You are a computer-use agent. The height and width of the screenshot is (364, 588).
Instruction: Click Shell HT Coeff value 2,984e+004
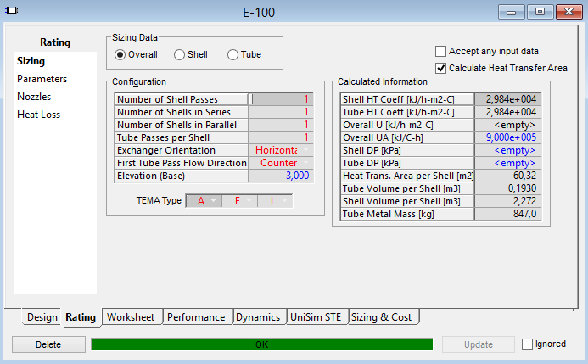[x=507, y=99]
